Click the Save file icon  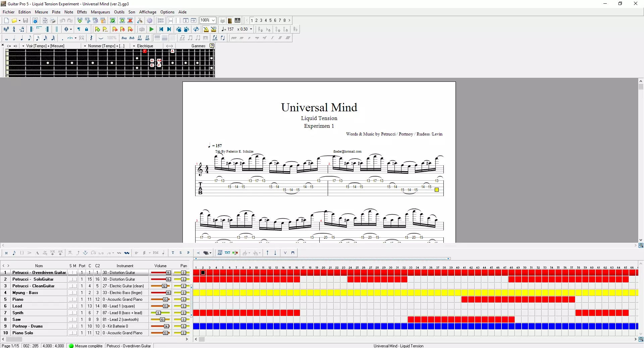[x=25, y=20]
